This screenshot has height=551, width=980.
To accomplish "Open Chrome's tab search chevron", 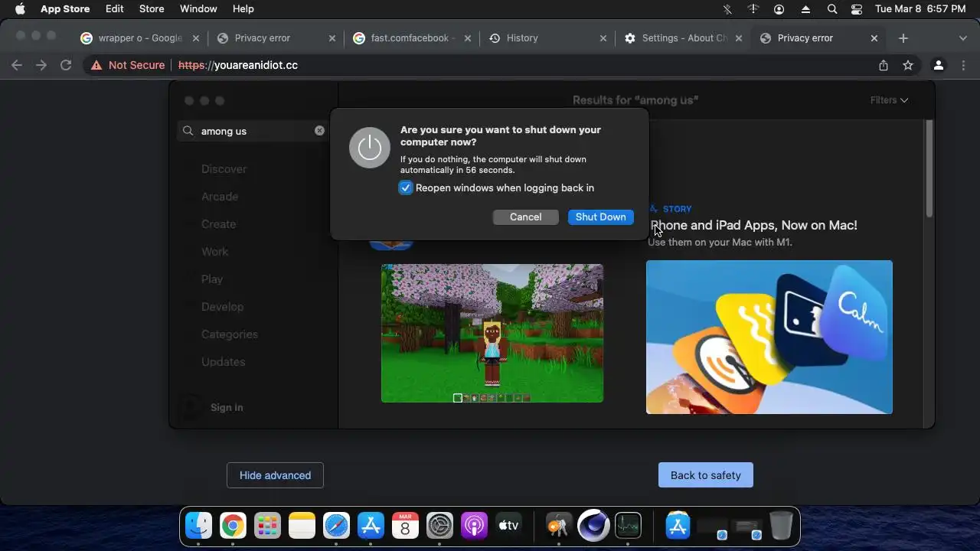I will coord(962,37).
